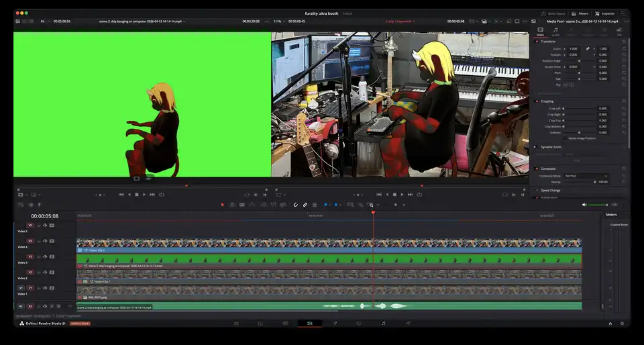Reset the Rotation Angle value

[624, 61]
